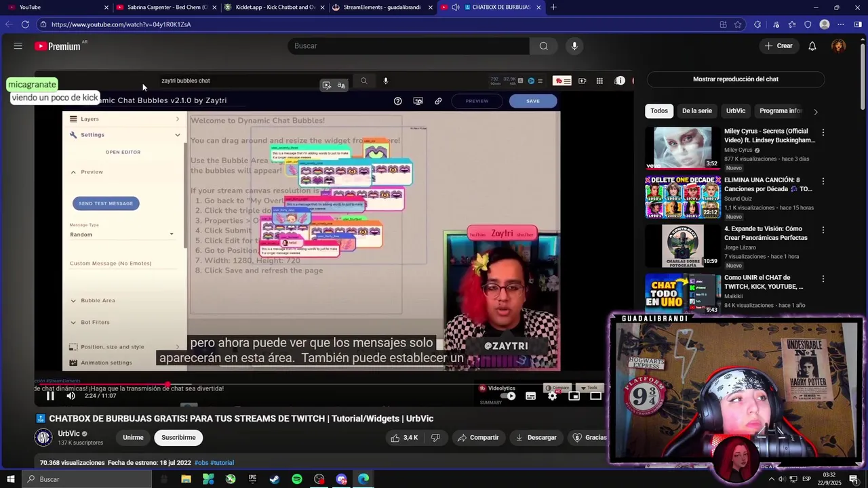
Task: Open the UrbVic channel avatar
Action: [x=43, y=438]
